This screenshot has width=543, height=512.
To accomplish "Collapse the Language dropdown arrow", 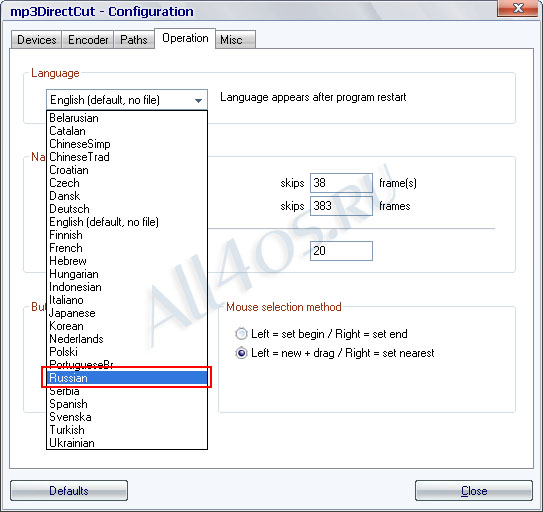I will [198, 100].
